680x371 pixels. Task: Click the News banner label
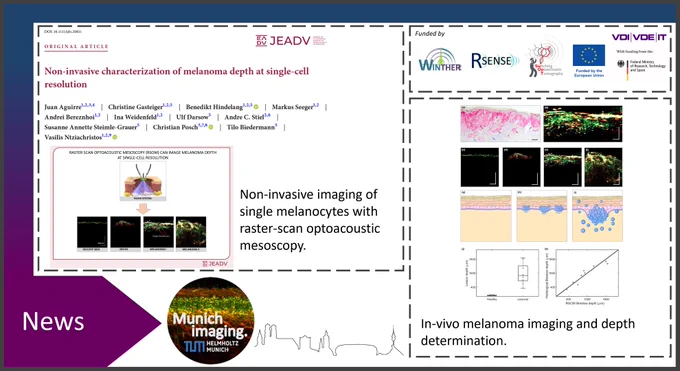[x=53, y=321]
